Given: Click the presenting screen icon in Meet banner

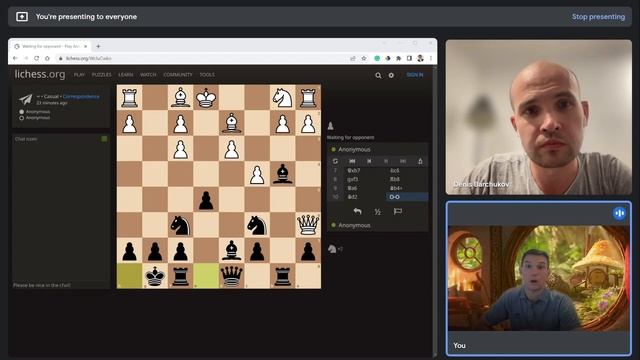Looking at the screenshot, I should click(22, 17).
